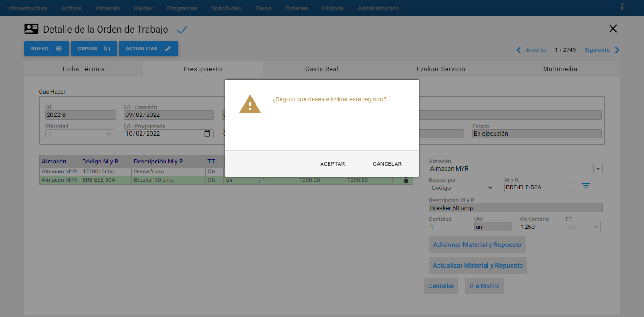This screenshot has height=317, width=644.
Task: Delete Breaker 50 amp. row via trash icon
Action: (406, 180)
